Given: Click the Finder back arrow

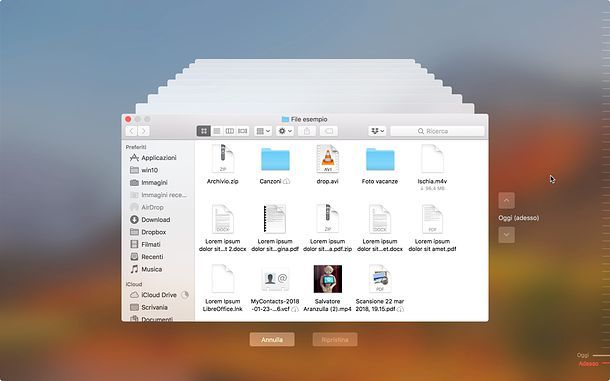Looking at the screenshot, I should pyautogui.click(x=131, y=131).
